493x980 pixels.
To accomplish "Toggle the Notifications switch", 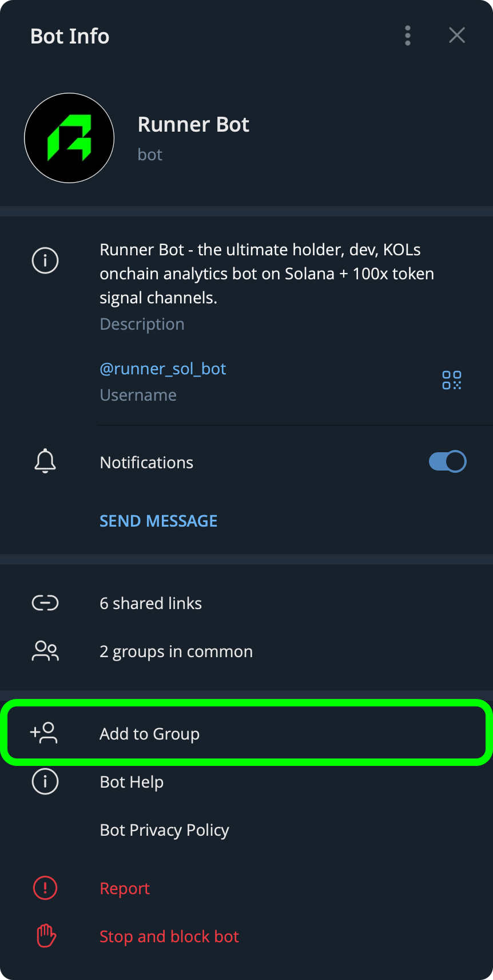I will pyautogui.click(x=447, y=462).
